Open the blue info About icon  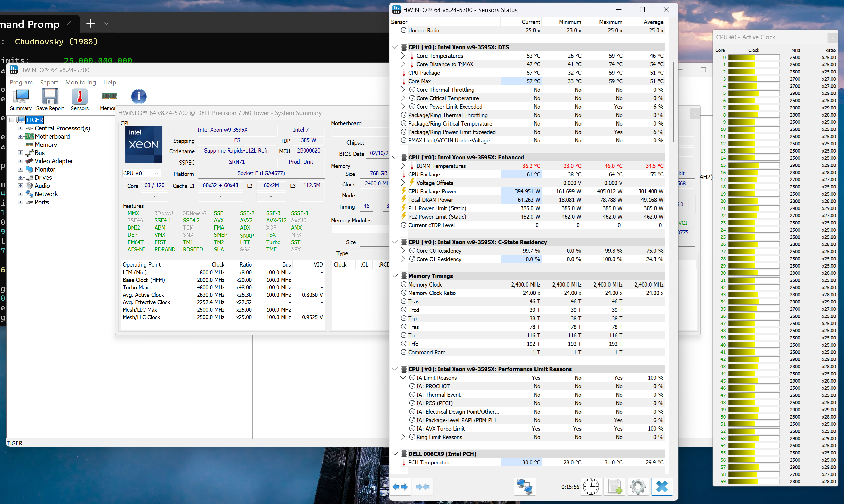coord(139,97)
